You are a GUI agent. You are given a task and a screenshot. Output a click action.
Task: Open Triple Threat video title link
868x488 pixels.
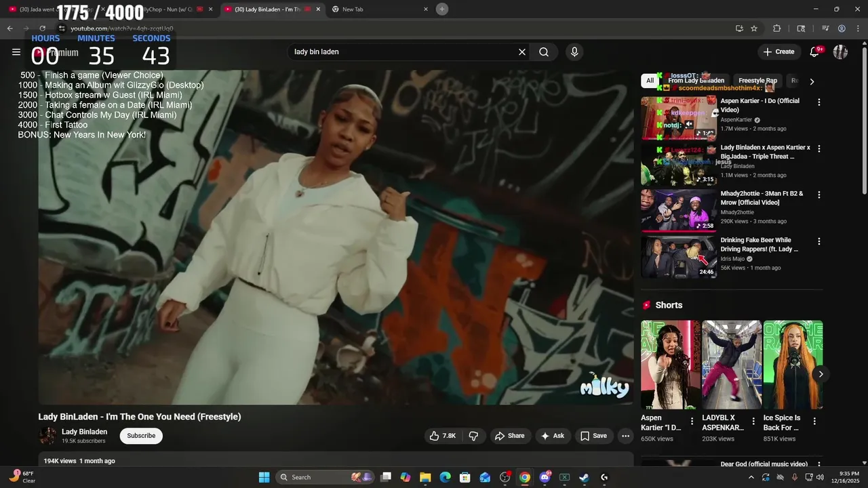pos(765,152)
